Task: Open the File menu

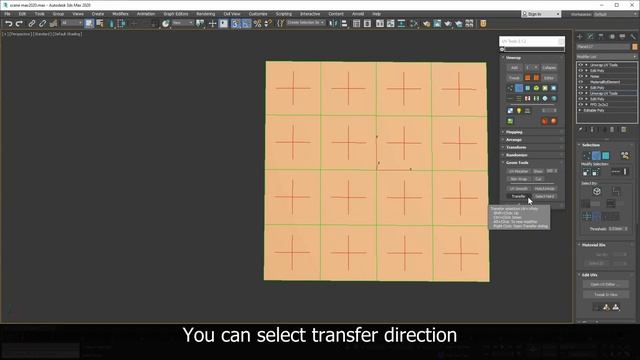Action: tap(7, 14)
